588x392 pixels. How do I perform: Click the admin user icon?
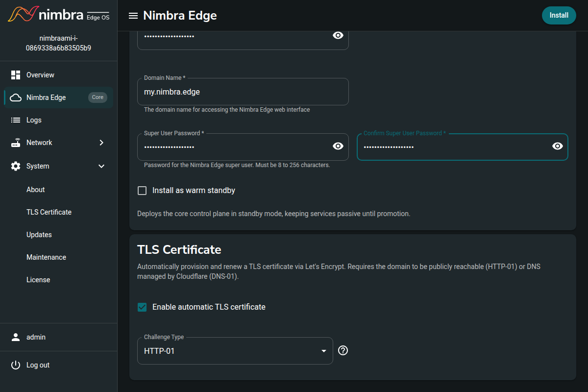[x=16, y=337]
